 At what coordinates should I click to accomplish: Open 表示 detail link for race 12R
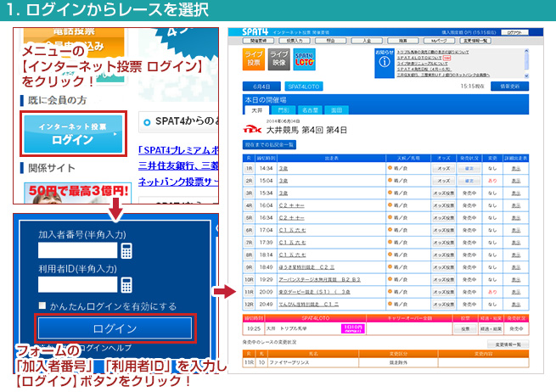516,305
